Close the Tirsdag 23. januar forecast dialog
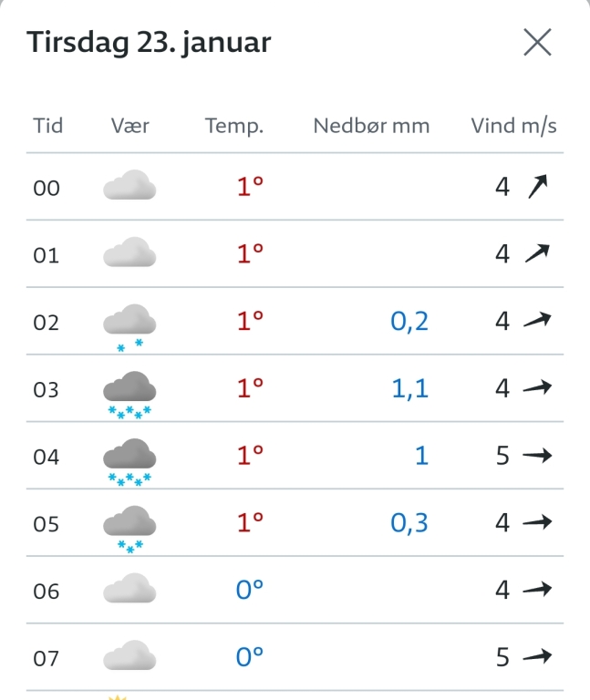The width and height of the screenshot is (590, 700). pyautogui.click(x=537, y=42)
